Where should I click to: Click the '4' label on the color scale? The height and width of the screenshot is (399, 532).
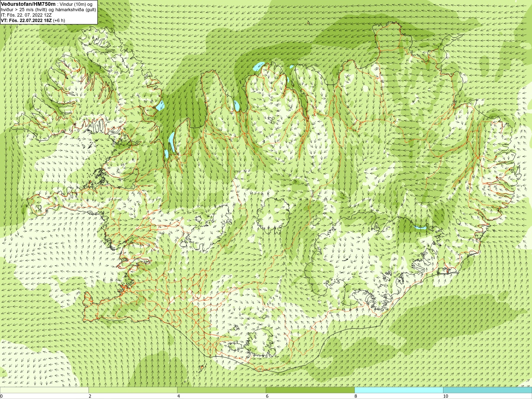[x=179, y=397]
